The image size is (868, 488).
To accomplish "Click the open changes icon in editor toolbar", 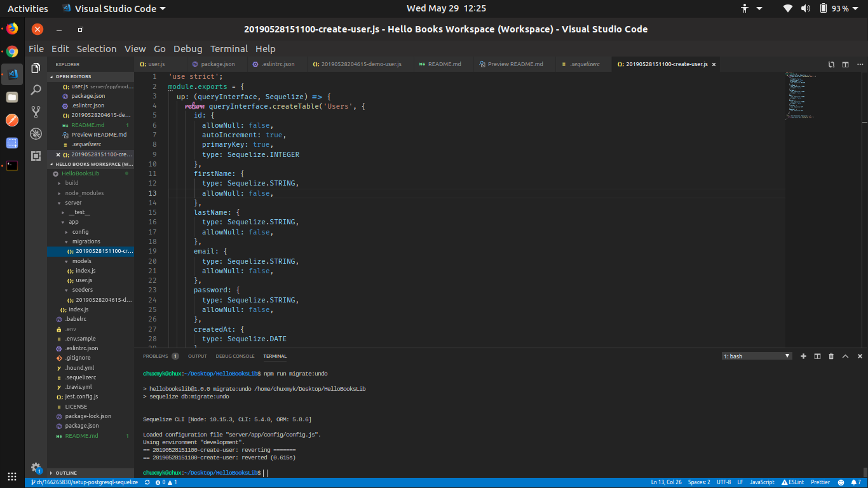I will pyautogui.click(x=831, y=64).
